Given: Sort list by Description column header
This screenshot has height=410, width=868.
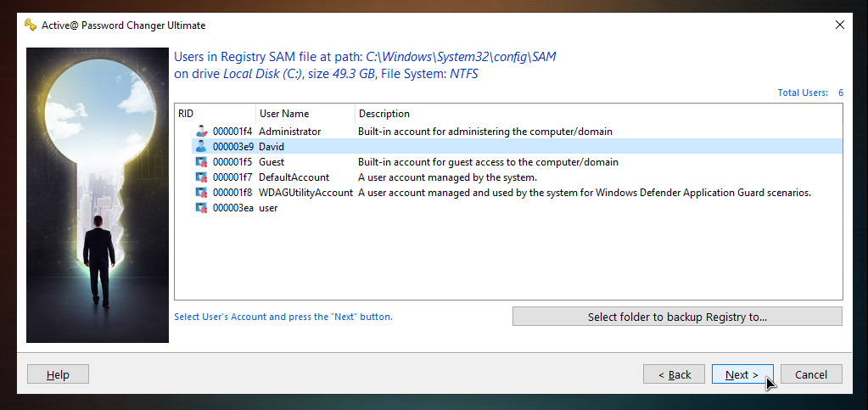Looking at the screenshot, I should (x=598, y=114).
